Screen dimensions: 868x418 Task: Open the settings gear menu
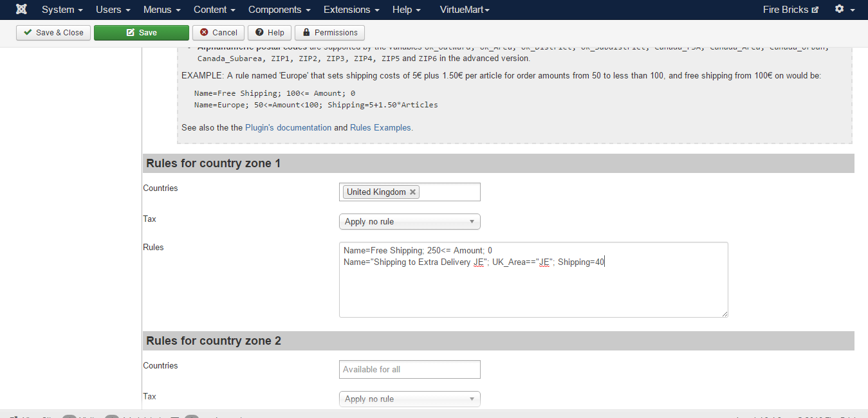[x=844, y=10]
